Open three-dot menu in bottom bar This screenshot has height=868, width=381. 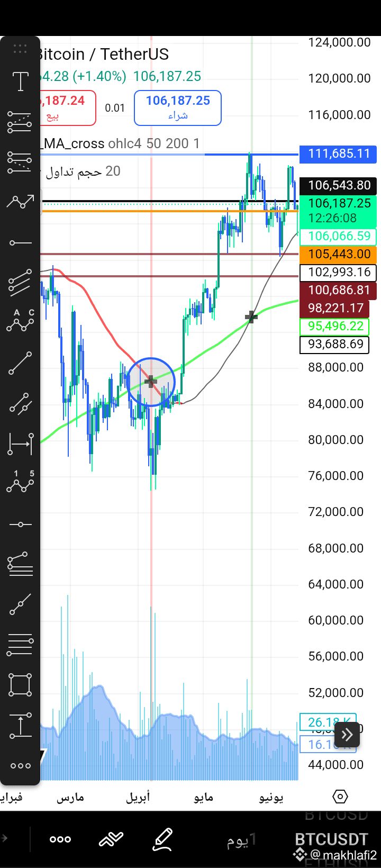60,839
